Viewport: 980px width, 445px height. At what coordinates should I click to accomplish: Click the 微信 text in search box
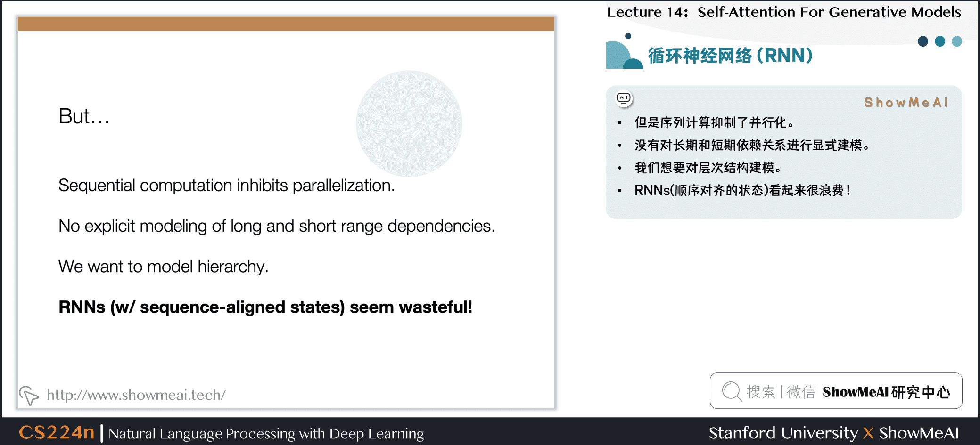801,392
